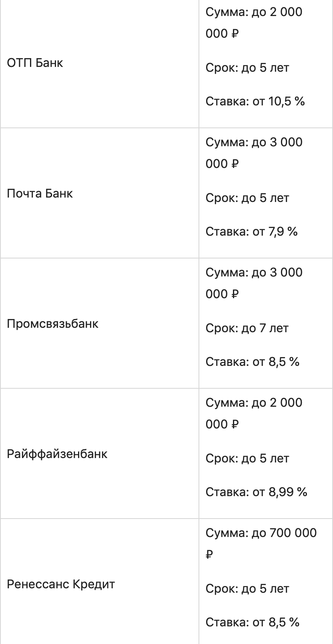Click the Райффайзенбанк name cell
333x644 pixels.
click(x=57, y=454)
